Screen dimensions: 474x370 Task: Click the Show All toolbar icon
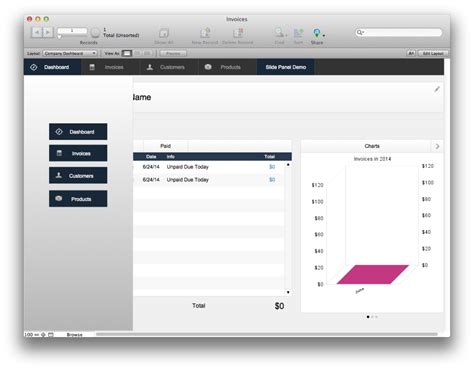pos(164,33)
